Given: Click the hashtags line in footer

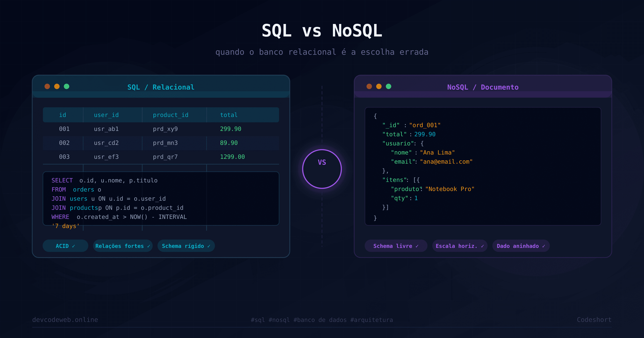Looking at the screenshot, I should [x=322, y=320].
